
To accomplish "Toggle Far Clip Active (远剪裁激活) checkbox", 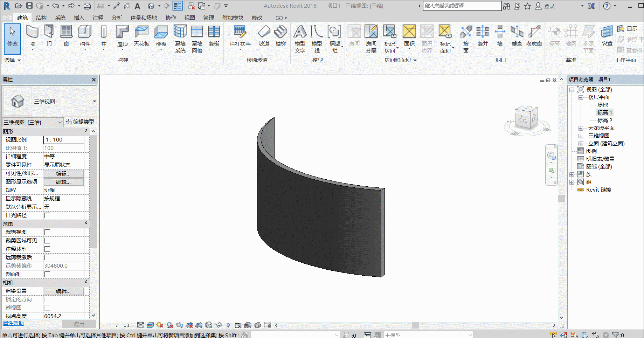I will (47, 257).
